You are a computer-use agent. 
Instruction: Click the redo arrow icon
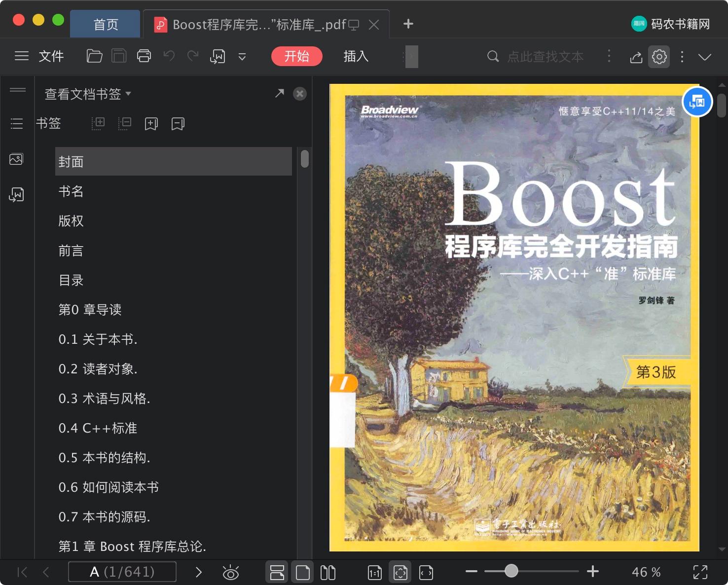pos(193,56)
